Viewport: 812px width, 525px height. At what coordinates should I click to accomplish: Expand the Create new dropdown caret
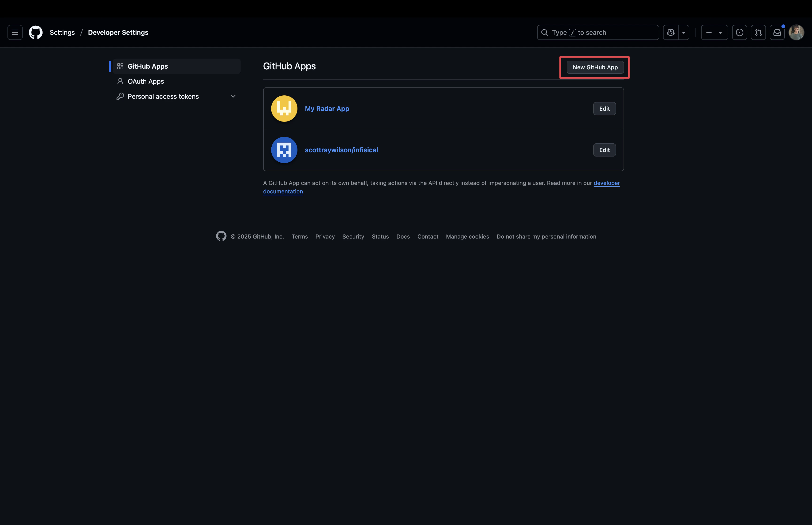click(x=720, y=32)
